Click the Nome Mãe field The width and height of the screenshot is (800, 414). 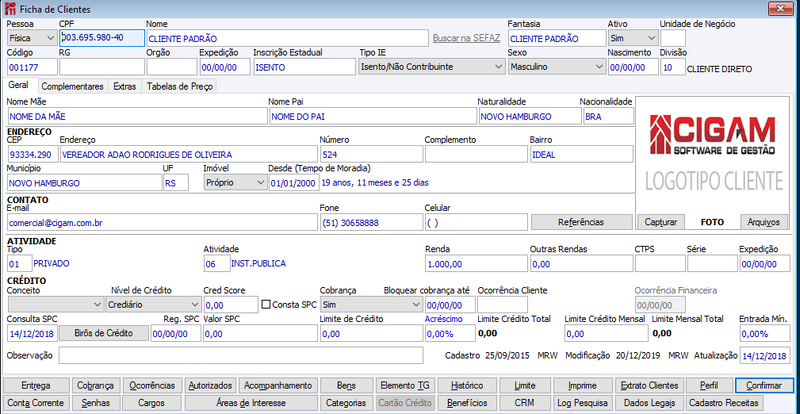pos(137,116)
